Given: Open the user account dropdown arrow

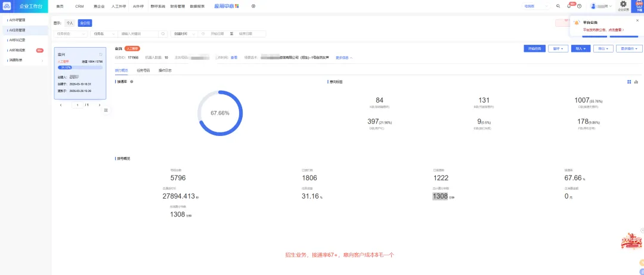Looking at the screenshot, I should (611, 6).
